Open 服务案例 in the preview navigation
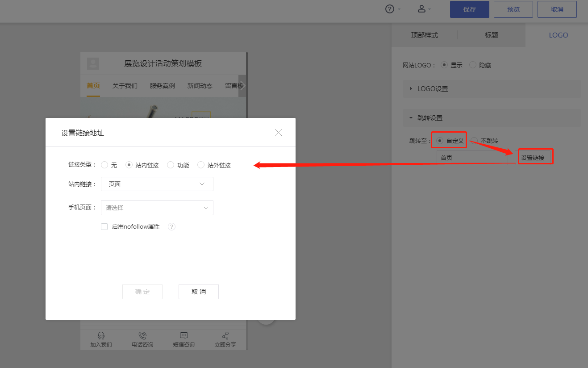588x368 pixels. coord(163,86)
